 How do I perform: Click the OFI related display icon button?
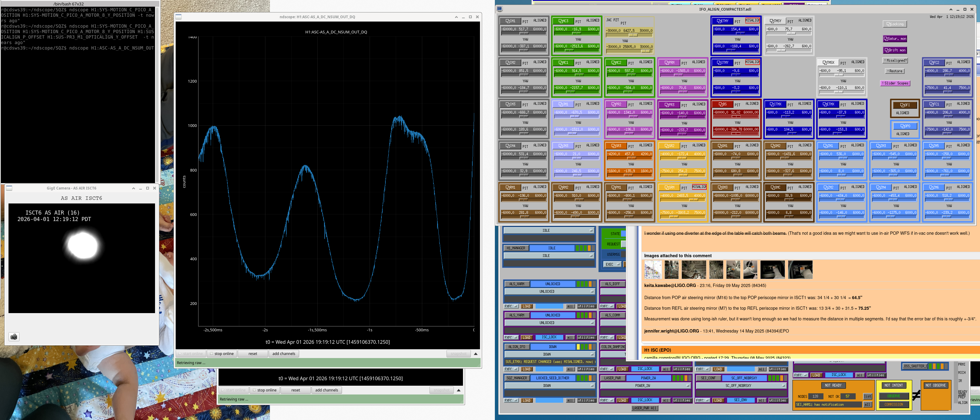click(x=904, y=105)
